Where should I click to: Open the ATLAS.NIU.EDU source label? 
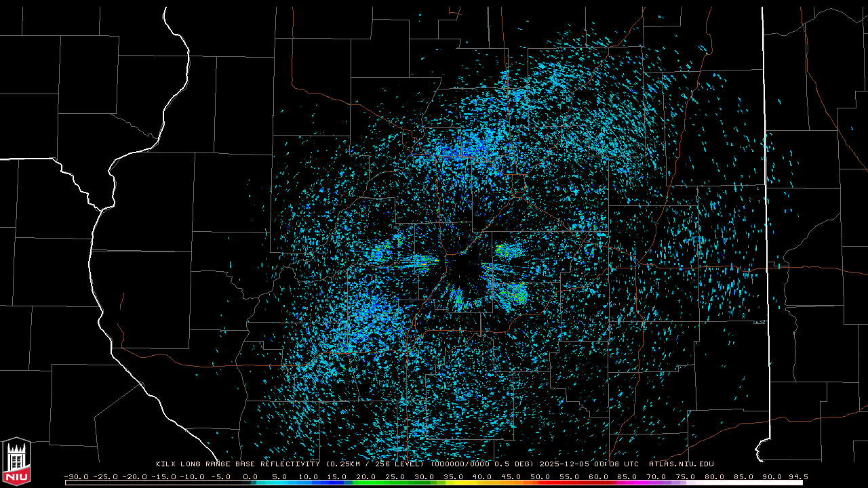point(682,464)
